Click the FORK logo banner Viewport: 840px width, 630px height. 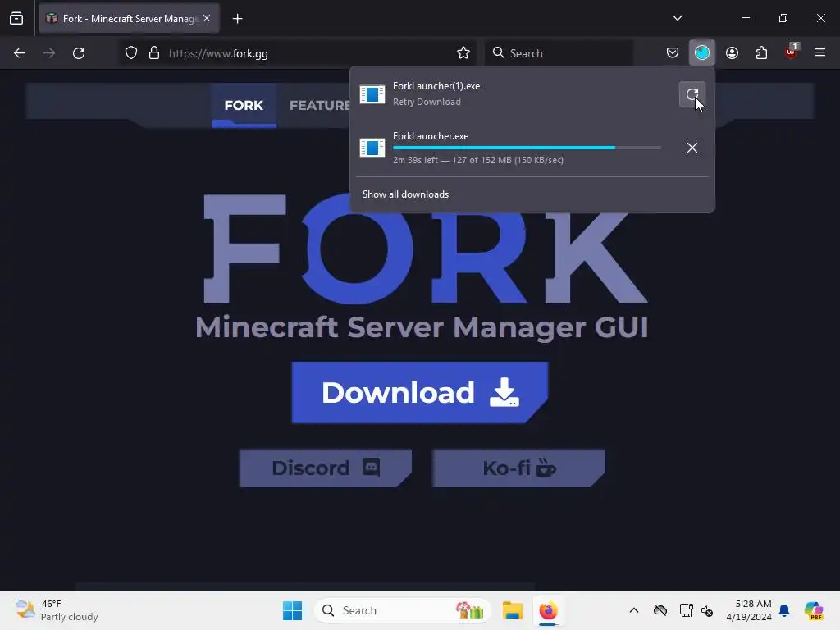click(426, 249)
